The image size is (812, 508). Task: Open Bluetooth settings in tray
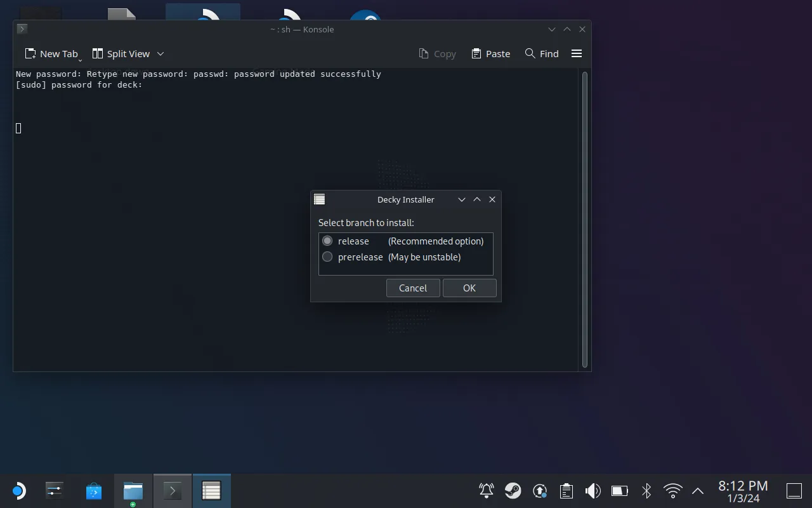[x=646, y=491]
